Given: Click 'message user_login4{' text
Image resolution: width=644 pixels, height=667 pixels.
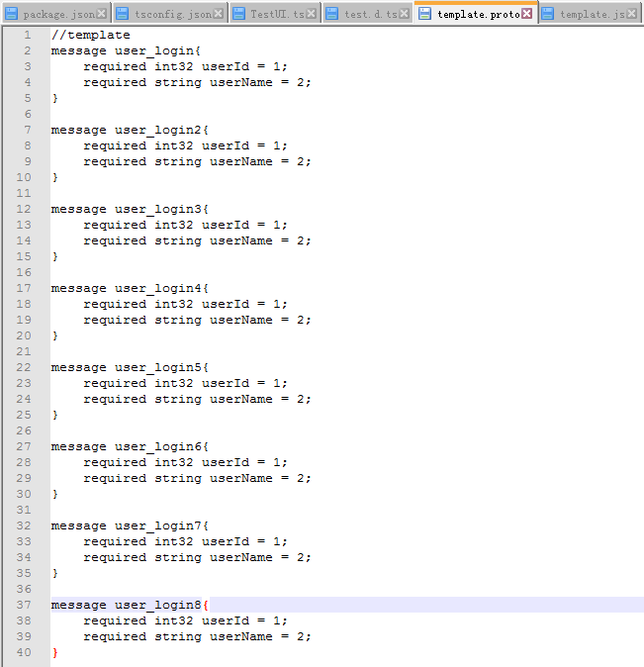Looking at the screenshot, I should point(130,288).
